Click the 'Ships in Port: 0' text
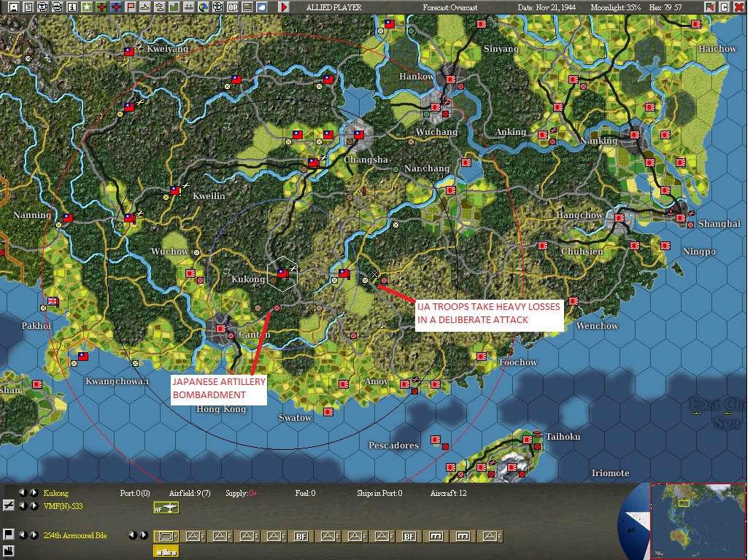Screen dimensions: 753x560 click(379, 493)
